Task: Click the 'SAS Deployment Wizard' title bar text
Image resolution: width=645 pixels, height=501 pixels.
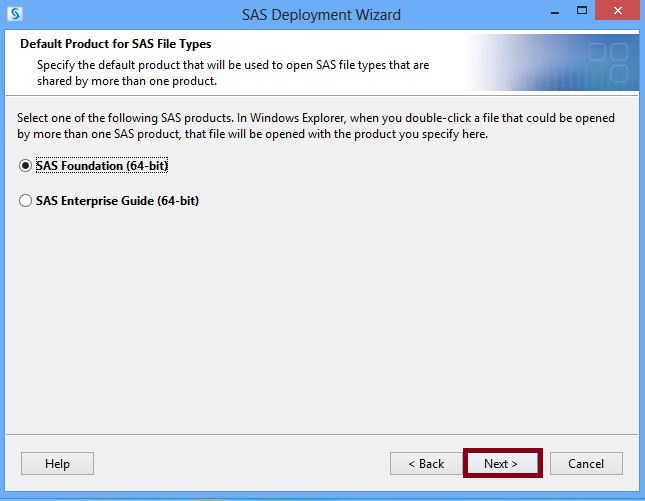Action: [321, 15]
